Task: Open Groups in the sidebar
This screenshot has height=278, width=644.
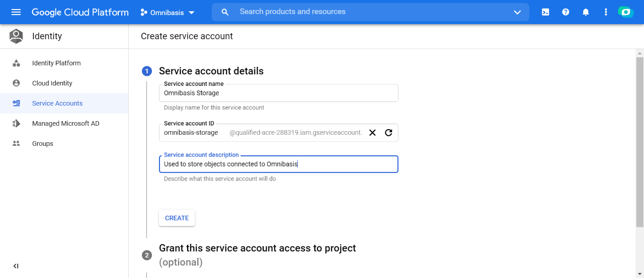Action: 43,144
